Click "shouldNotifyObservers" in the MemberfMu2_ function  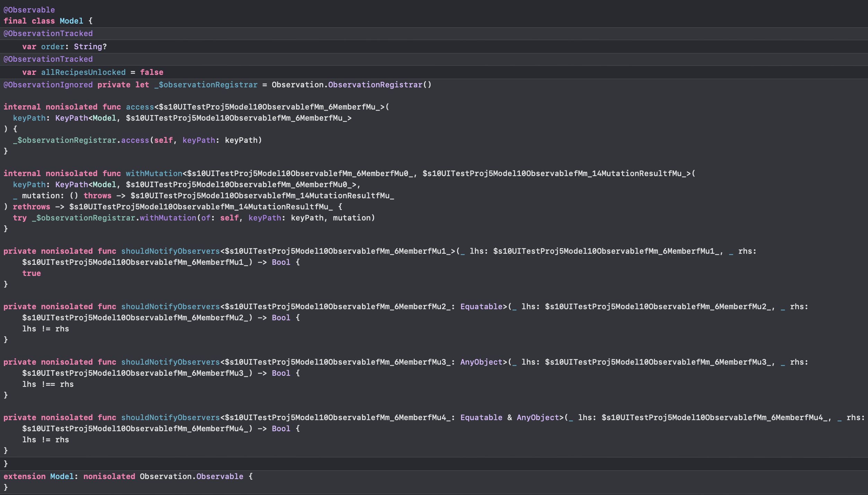point(170,306)
